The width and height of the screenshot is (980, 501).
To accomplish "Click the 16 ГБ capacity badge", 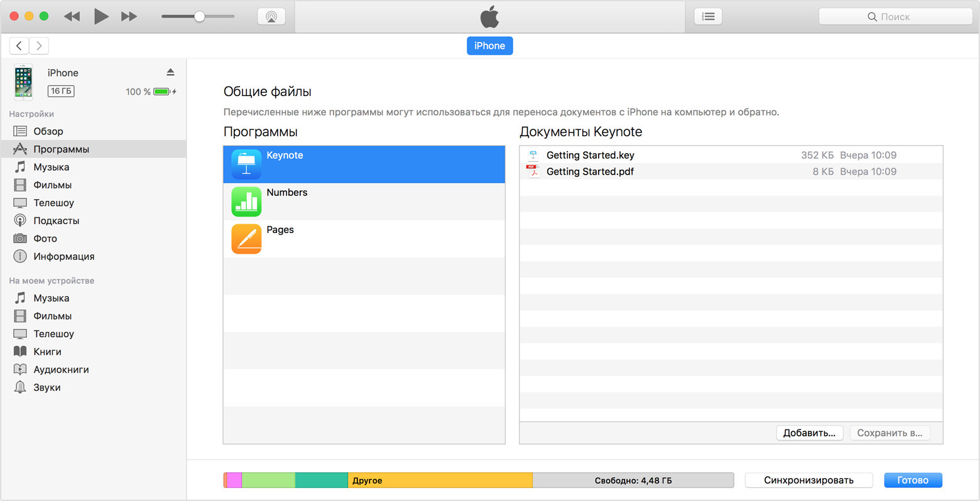I will 61,91.
